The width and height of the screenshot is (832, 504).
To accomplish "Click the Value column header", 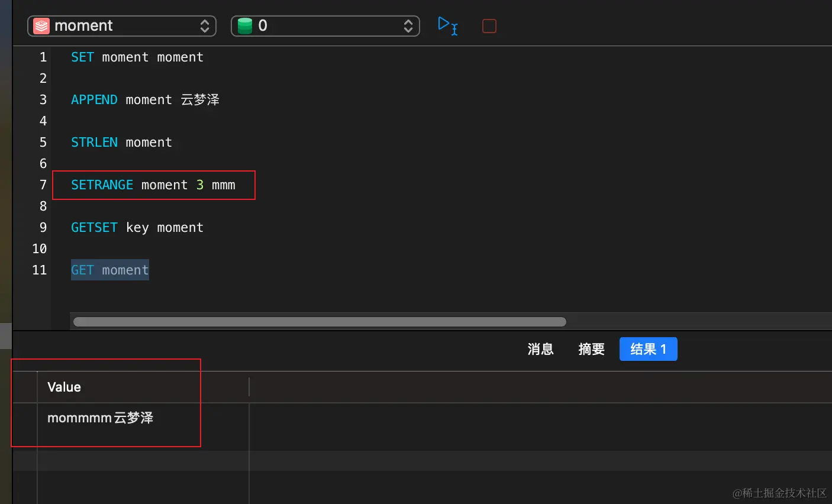I will 143,387.
